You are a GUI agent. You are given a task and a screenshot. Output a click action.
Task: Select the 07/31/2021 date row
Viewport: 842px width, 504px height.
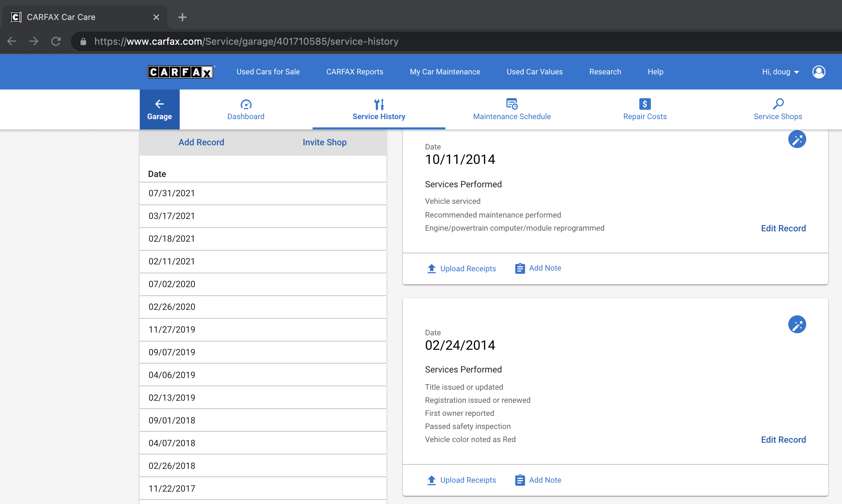click(x=263, y=193)
